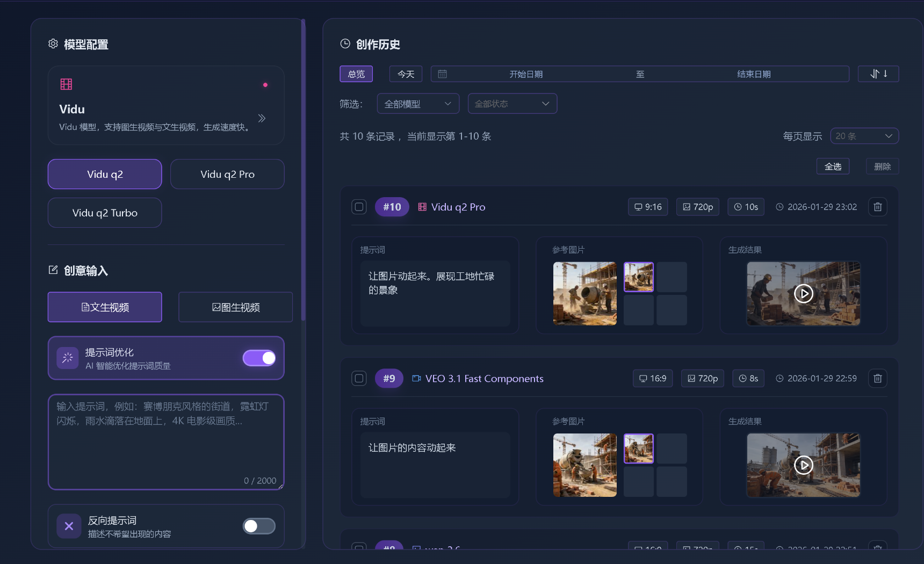Disable the 提示词优化 switch
The width and height of the screenshot is (924, 564).
click(259, 358)
